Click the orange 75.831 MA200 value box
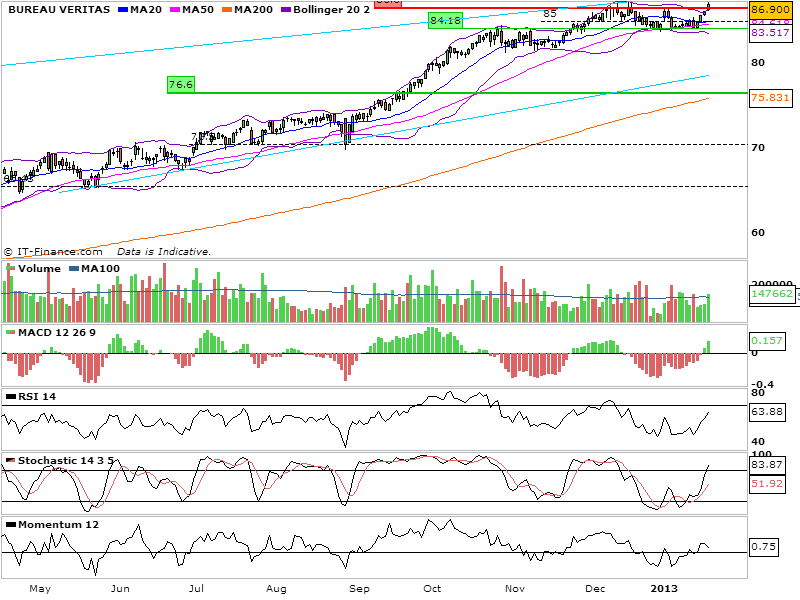Image resolution: width=800 pixels, height=600 pixels. click(770, 97)
